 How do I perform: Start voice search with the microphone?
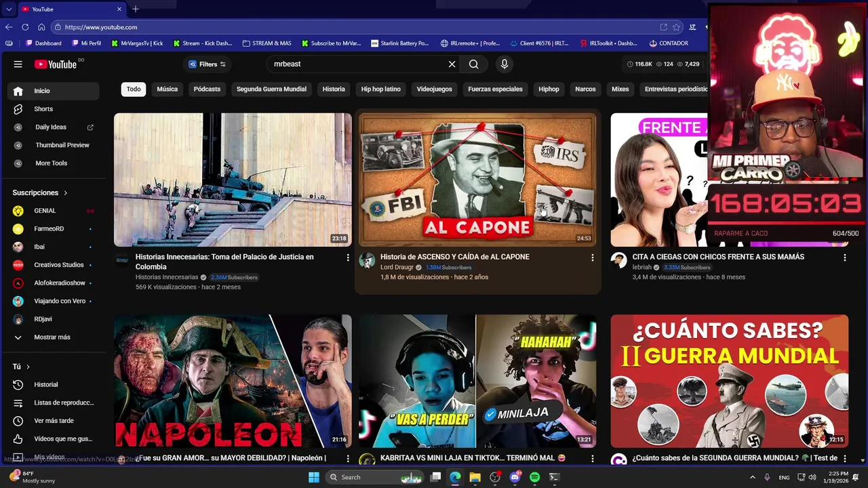point(504,64)
